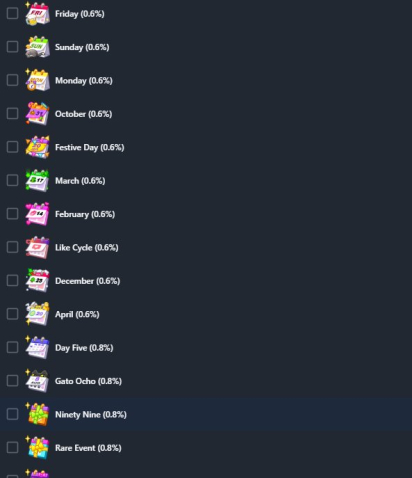This screenshot has height=478, width=412.
Task: Click the Friday calendar icon
Action: tap(37, 13)
